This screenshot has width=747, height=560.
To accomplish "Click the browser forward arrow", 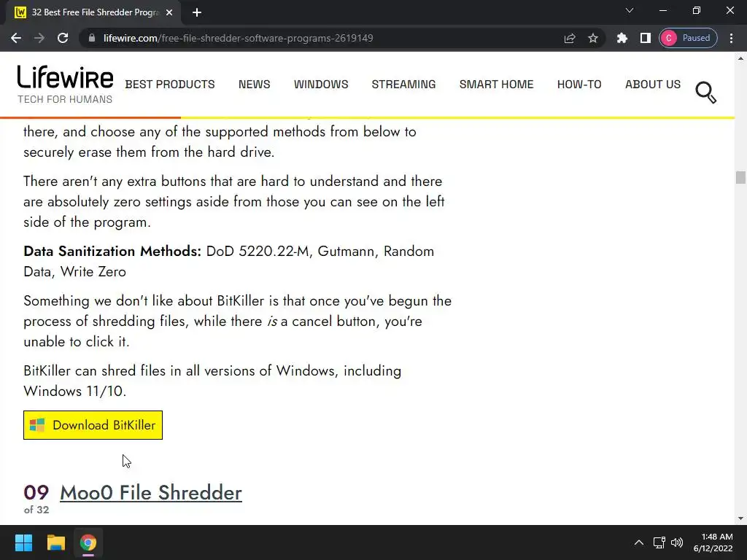I will 39,38.
